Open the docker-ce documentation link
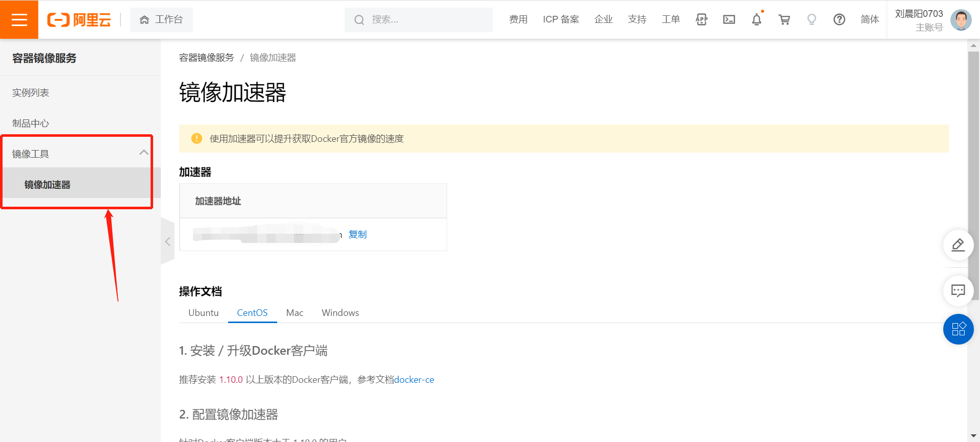Image resolution: width=980 pixels, height=442 pixels. click(414, 379)
